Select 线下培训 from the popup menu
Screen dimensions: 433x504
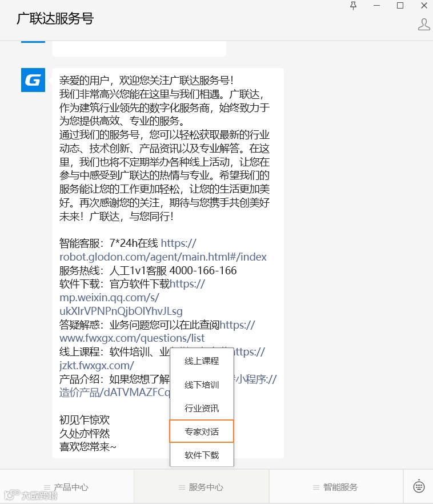[202, 385]
